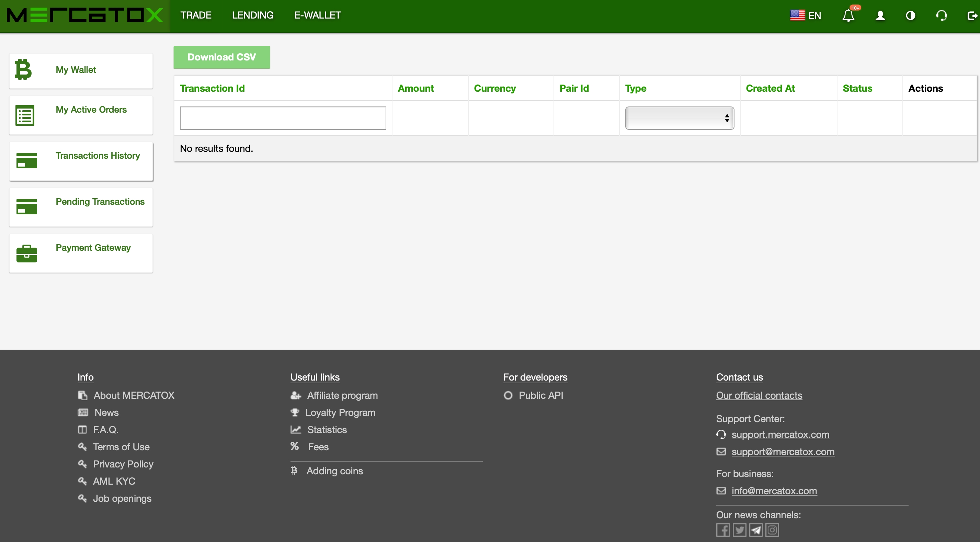Focus the Transaction Id filter field
The width and height of the screenshot is (980, 542).
point(283,118)
